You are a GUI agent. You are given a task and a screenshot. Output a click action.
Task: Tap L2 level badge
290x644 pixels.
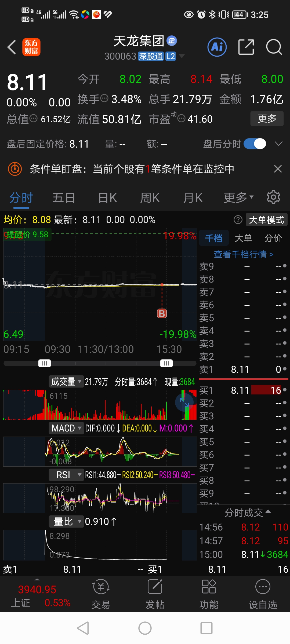click(x=171, y=56)
